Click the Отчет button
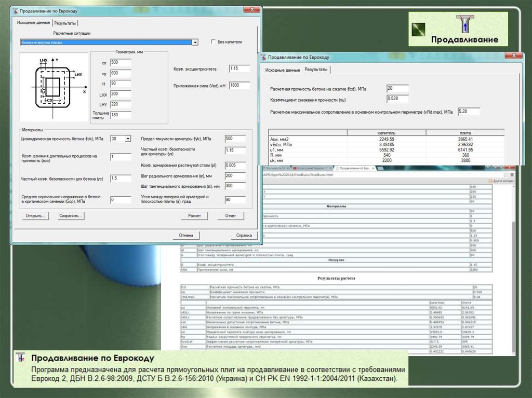This screenshot has height=398, width=532. pos(231,215)
